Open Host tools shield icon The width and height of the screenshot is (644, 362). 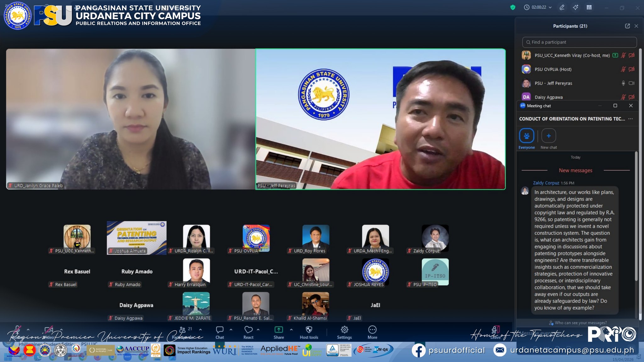click(309, 330)
